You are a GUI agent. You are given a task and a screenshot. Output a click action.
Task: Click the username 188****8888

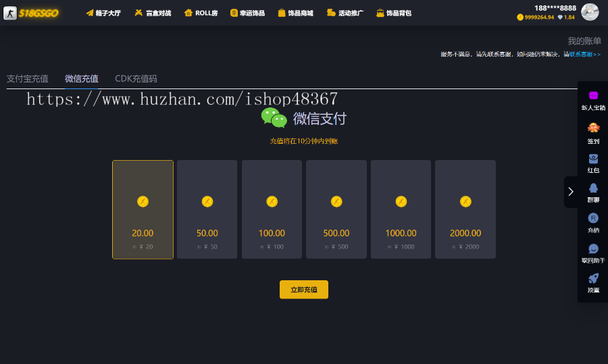pos(555,7)
